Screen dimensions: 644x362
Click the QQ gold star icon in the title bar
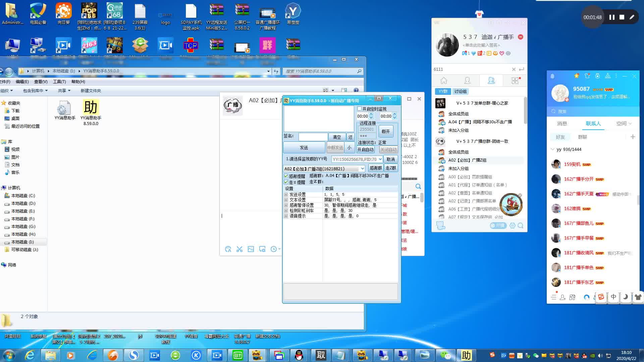[x=577, y=76]
